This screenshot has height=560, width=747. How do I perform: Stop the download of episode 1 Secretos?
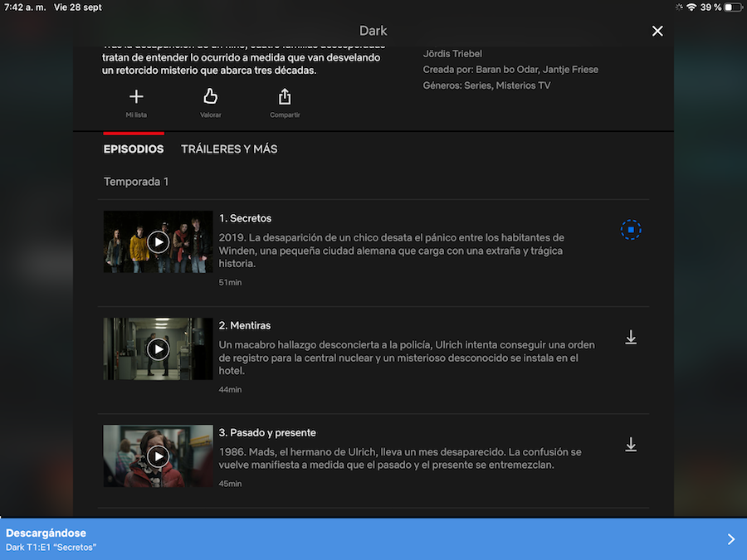[631, 230]
